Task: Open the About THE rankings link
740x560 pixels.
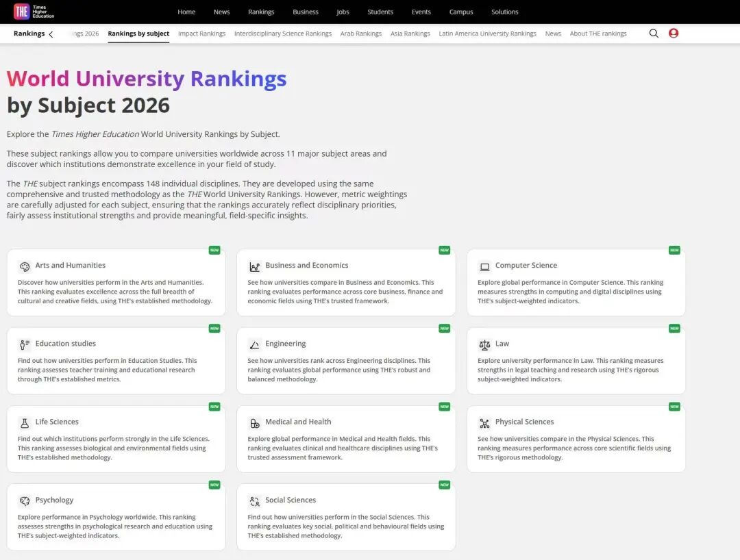Action: (x=598, y=33)
